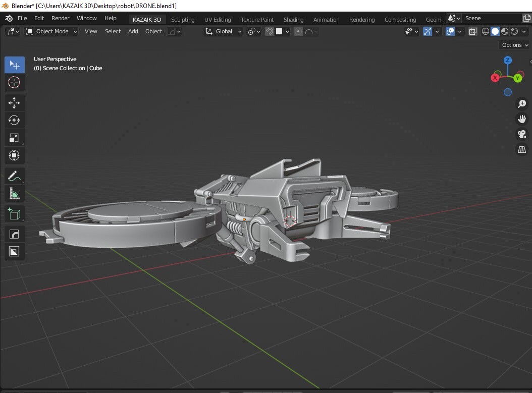Select the Add Cube tool
This screenshot has width=532, height=393.
14,213
